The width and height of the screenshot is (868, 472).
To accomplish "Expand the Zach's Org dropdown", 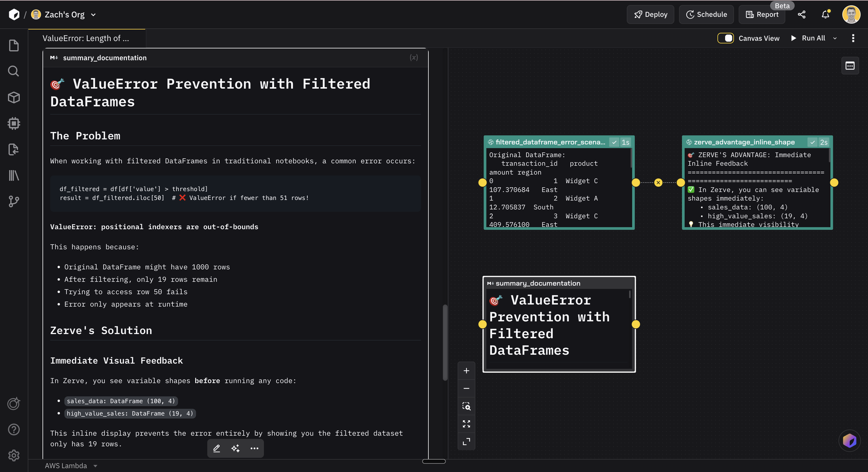I will 94,14.
